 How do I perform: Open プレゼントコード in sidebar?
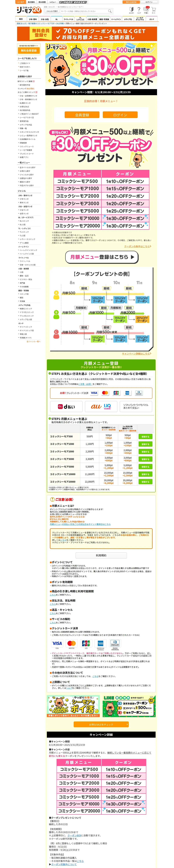click(26, 154)
